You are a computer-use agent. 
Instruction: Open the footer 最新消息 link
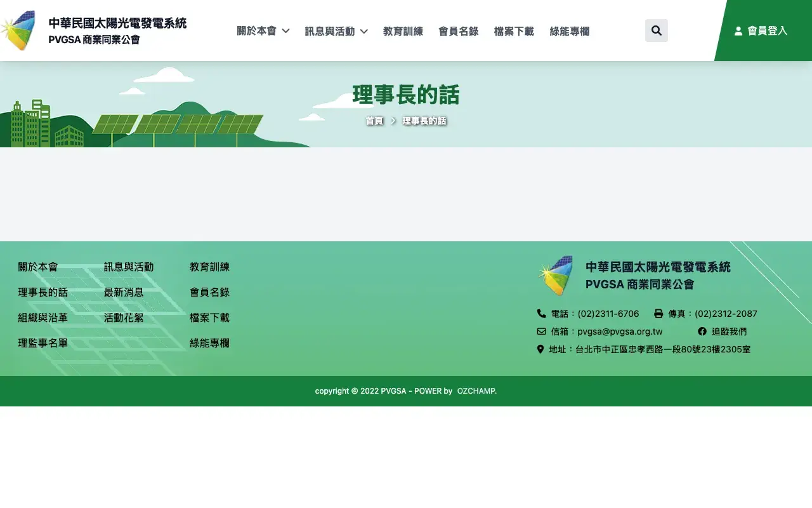124,292
